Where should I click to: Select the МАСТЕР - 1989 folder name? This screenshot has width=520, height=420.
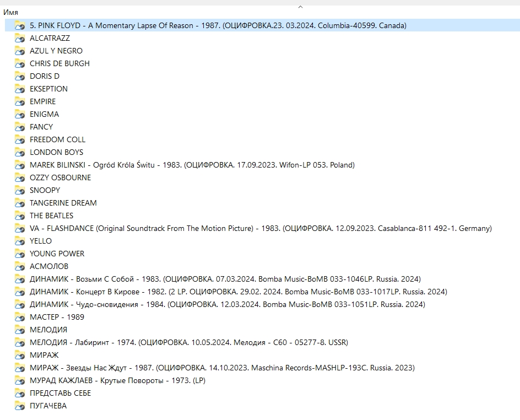pos(57,317)
